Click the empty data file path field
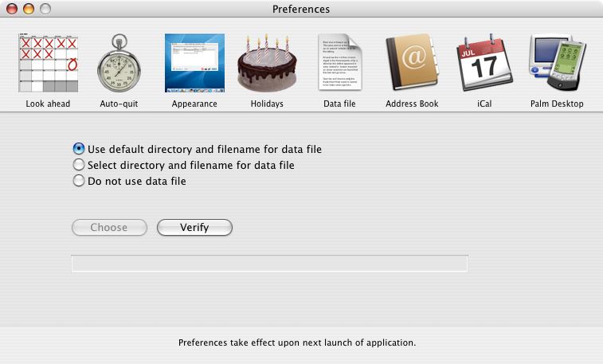The width and height of the screenshot is (603, 364). point(269,264)
